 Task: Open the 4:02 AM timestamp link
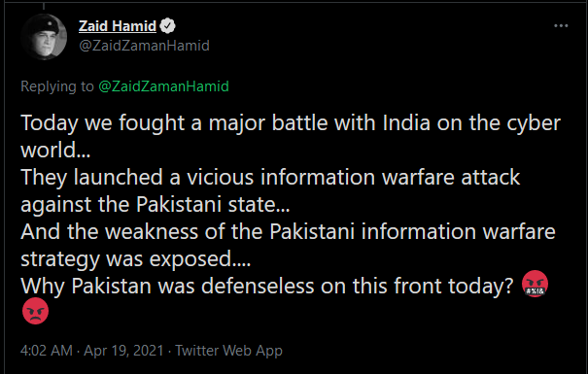(47, 351)
